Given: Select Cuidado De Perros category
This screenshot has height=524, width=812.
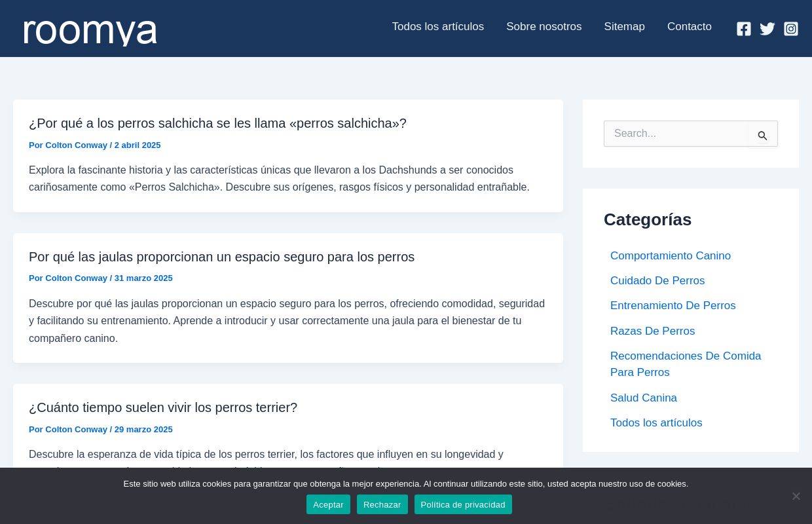Looking at the screenshot, I should [x=657, y=281].
